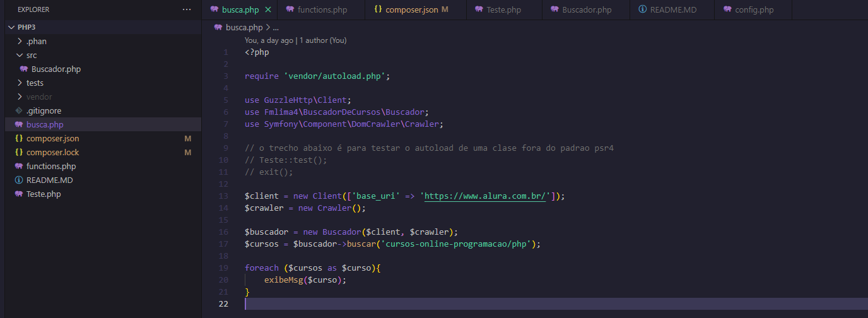The height and width of the screenshot is (318, 868).
Task: Click the 'exibeMsg' function call
Action: click(x=283, y=280)
